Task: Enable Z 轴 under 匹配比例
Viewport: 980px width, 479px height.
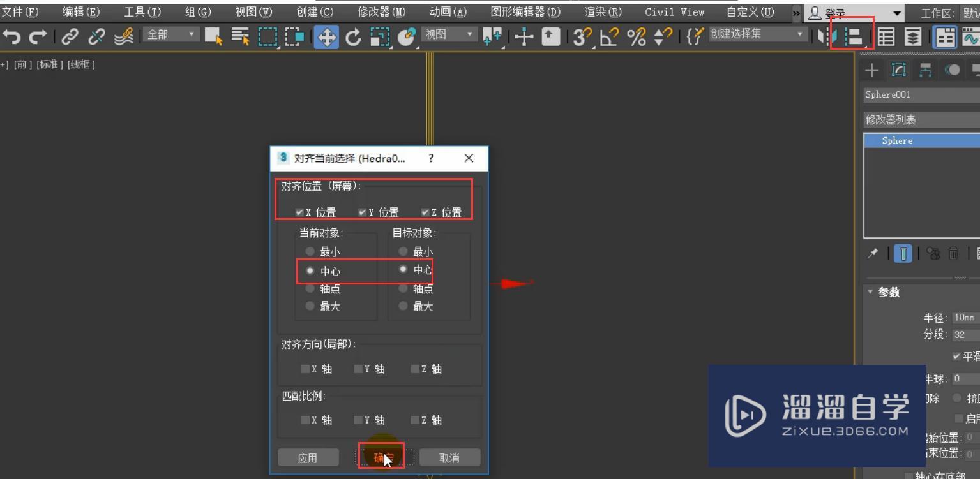Action: click(x=415, y=420)
